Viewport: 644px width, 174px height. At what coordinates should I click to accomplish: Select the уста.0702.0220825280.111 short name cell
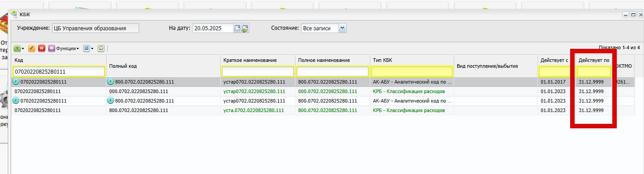pos(257,110)
